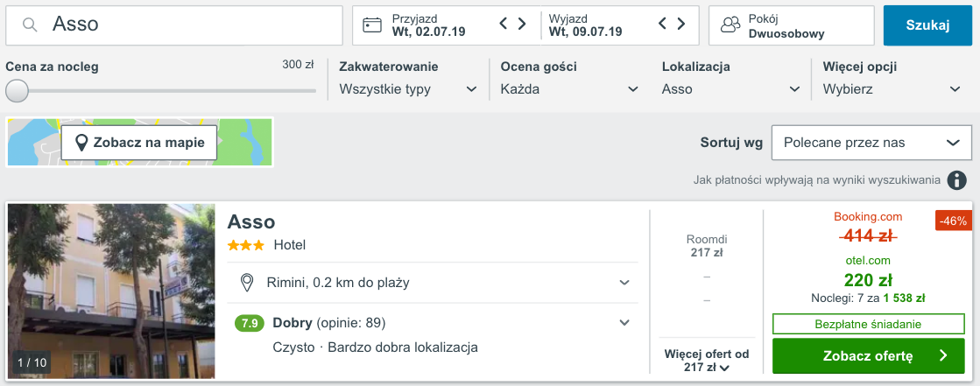
Task: Click the Asso destination search field
Action: [x=174, y=25]
